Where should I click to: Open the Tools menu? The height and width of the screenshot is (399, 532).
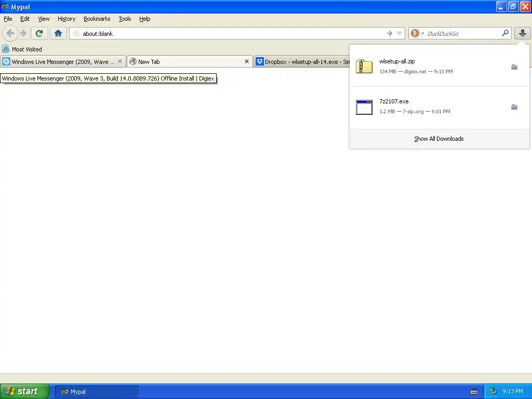[x=125, y=19]
